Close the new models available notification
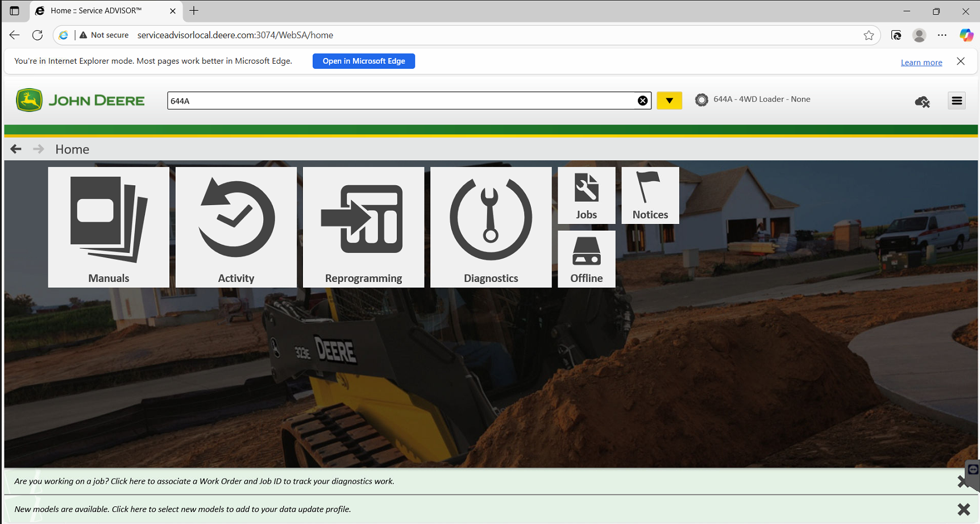Screen dimensions: 980x524 pyautogui.click(x=963, y=509)
